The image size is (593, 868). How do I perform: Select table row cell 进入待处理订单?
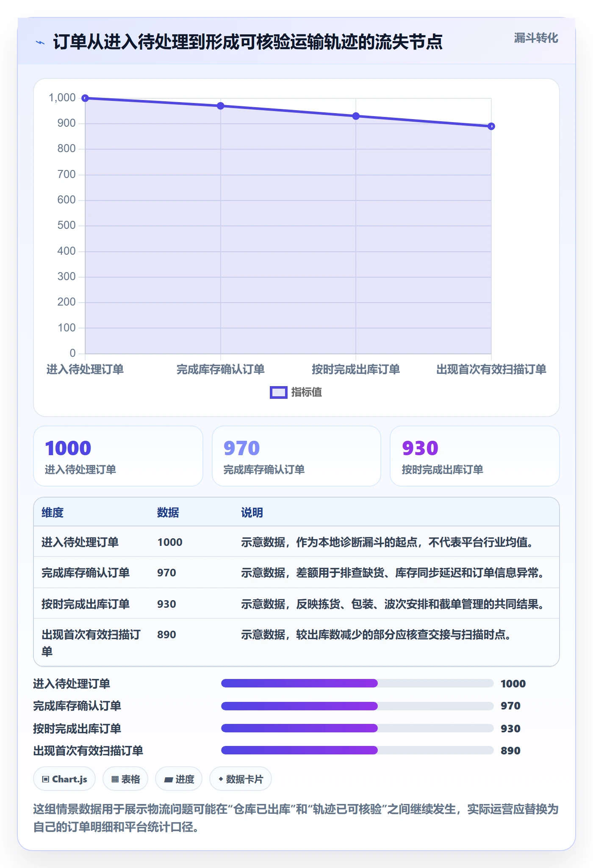point(80,542)
